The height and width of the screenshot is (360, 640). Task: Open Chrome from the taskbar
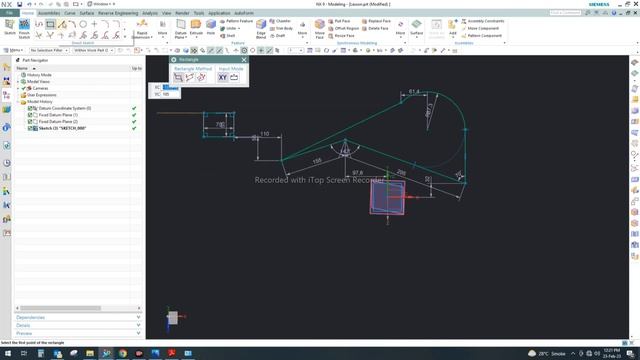122,353
